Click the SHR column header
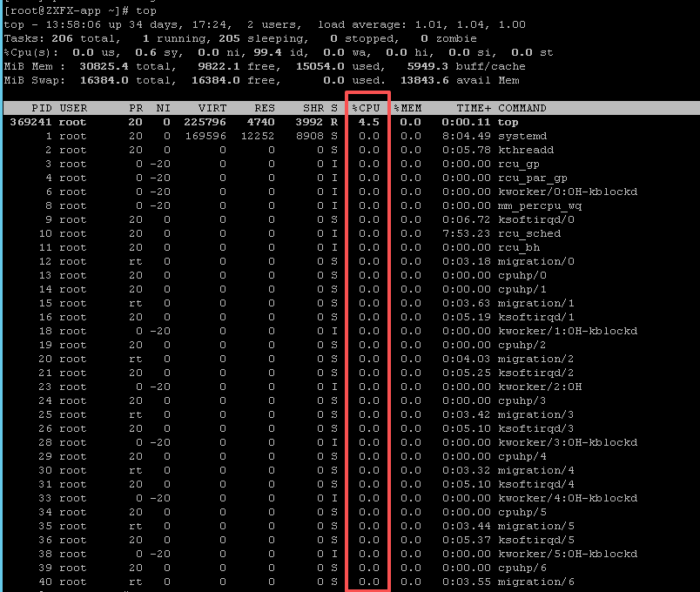This screenshot has height=592, width=700. pos(313,108)
